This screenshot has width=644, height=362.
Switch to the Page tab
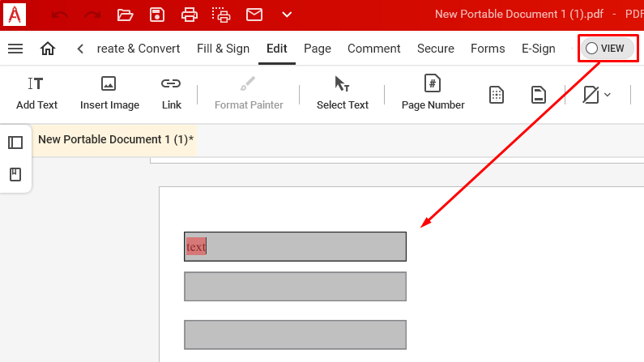tap(318, 49)
